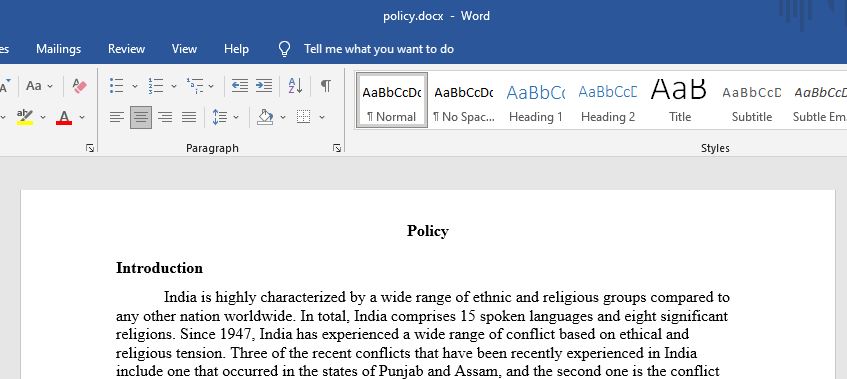Toggle Align Left
Image resolution: width=847 pixels, height=379 pixels.
click(117, 117)
